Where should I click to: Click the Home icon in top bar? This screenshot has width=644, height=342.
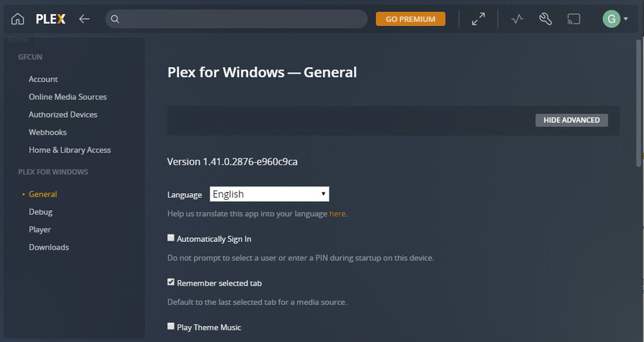pyautogui.click(x=18, y=19)
